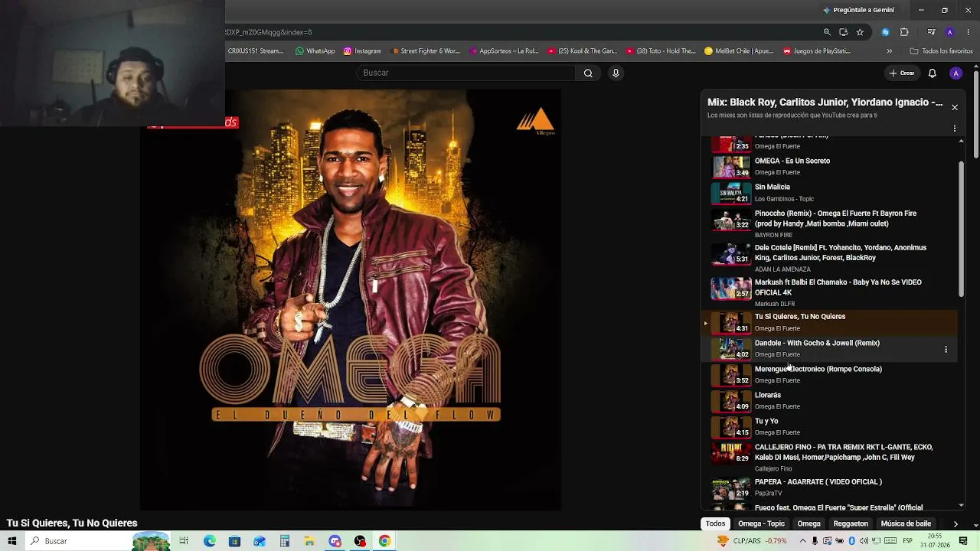Click the microphone tray icon
The height and width of the screenshot is (551, 980).
815,541
